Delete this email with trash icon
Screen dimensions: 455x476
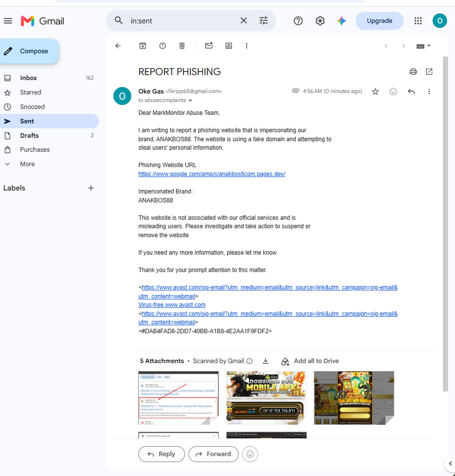pos(182,46)
